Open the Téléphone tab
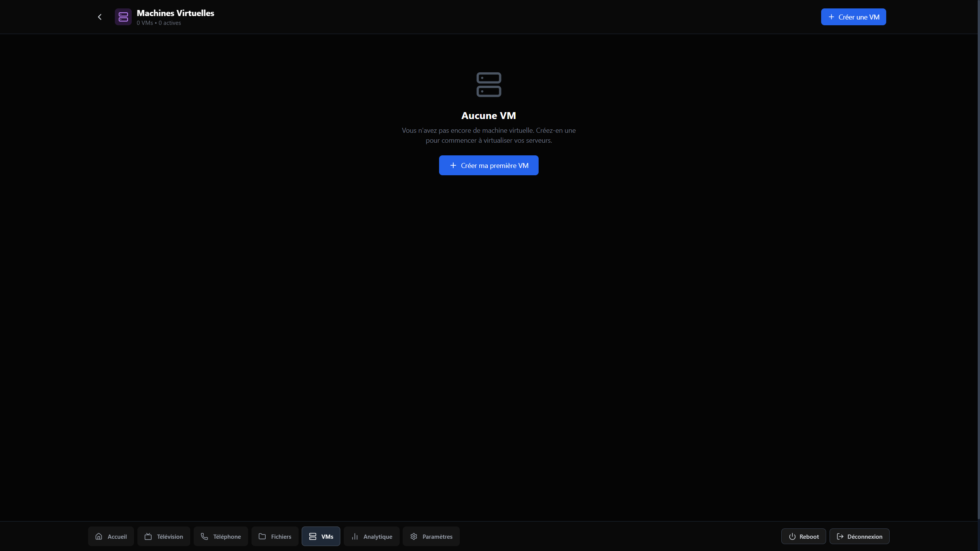 [221, 536]
